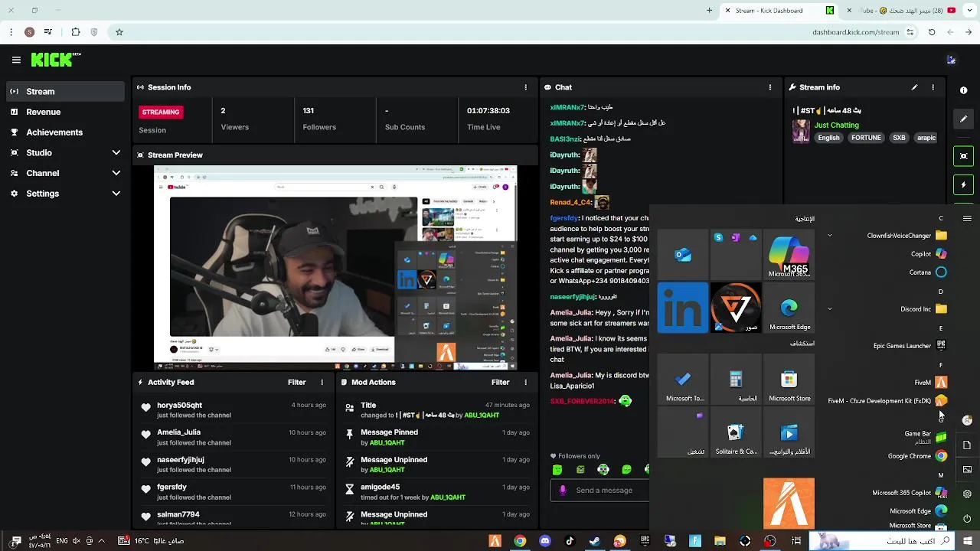Open Chat panel options menu
Viewport: 980px width, 551px height.
(x=770, y=87)
